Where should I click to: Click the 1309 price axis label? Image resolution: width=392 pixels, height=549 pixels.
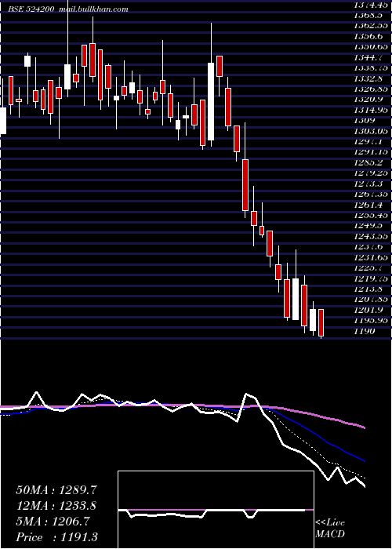tap(365, 120)
